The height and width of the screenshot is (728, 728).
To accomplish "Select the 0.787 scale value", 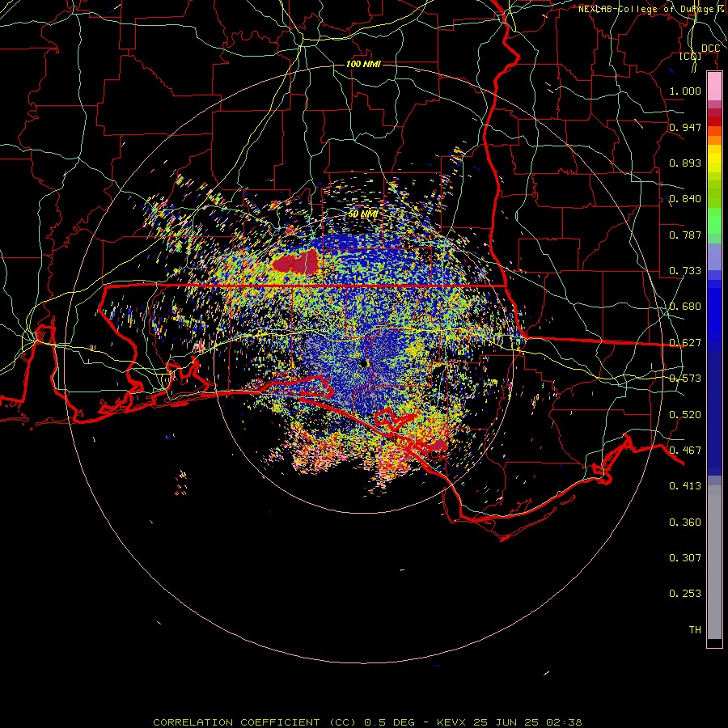I will click(x=685, y=235).
